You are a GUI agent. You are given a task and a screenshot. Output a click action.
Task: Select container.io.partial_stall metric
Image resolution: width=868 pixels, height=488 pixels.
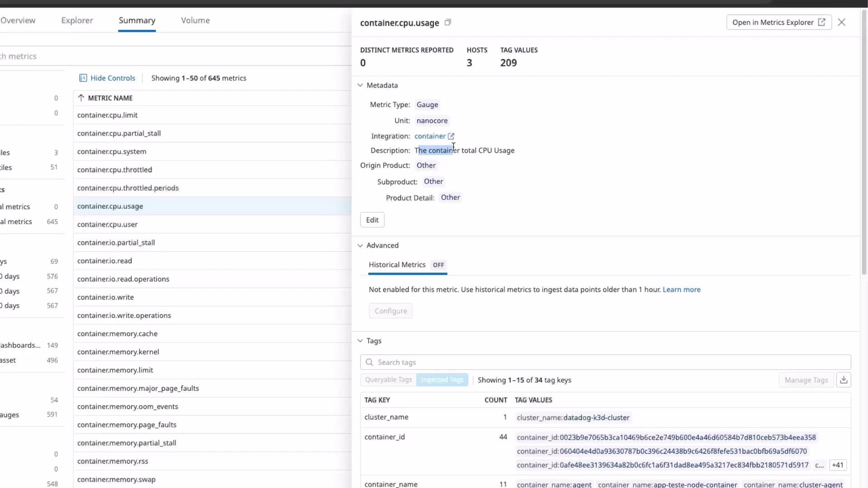tap(212, 243)
